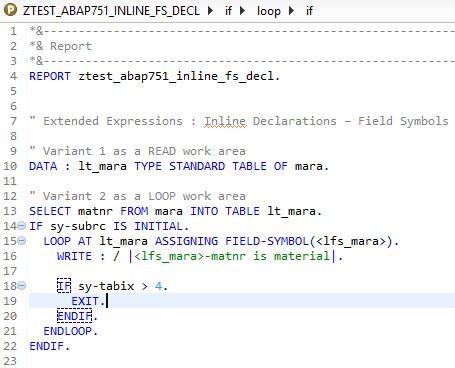
Task: Click '<lfs_mara>-matnr is material' string template
Action: coord(232,256)
